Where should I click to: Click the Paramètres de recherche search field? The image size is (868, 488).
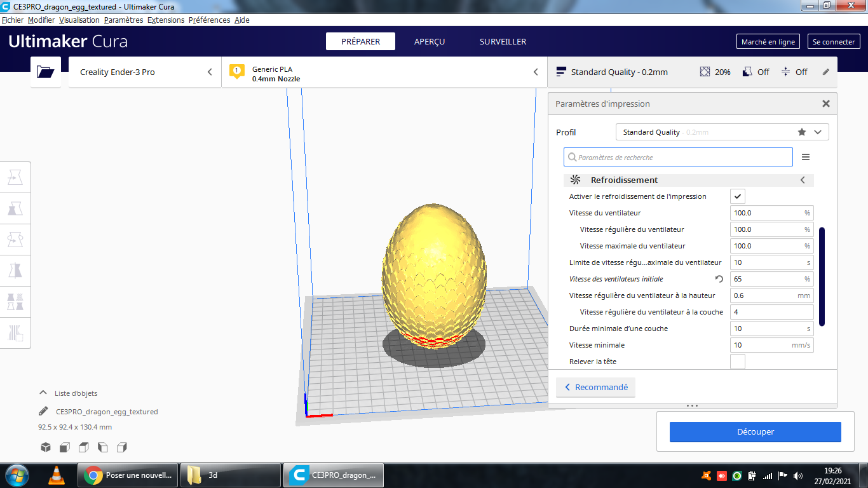pos(678,157)
